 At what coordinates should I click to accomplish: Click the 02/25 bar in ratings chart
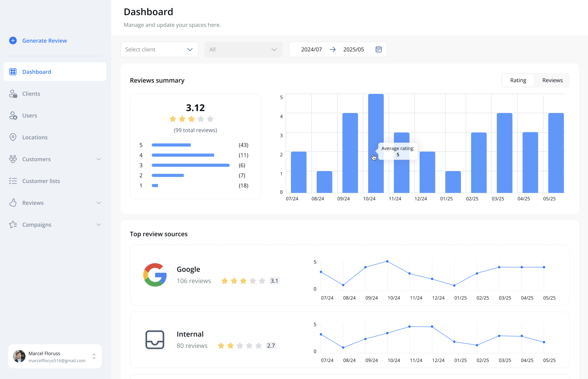(479, 162)
